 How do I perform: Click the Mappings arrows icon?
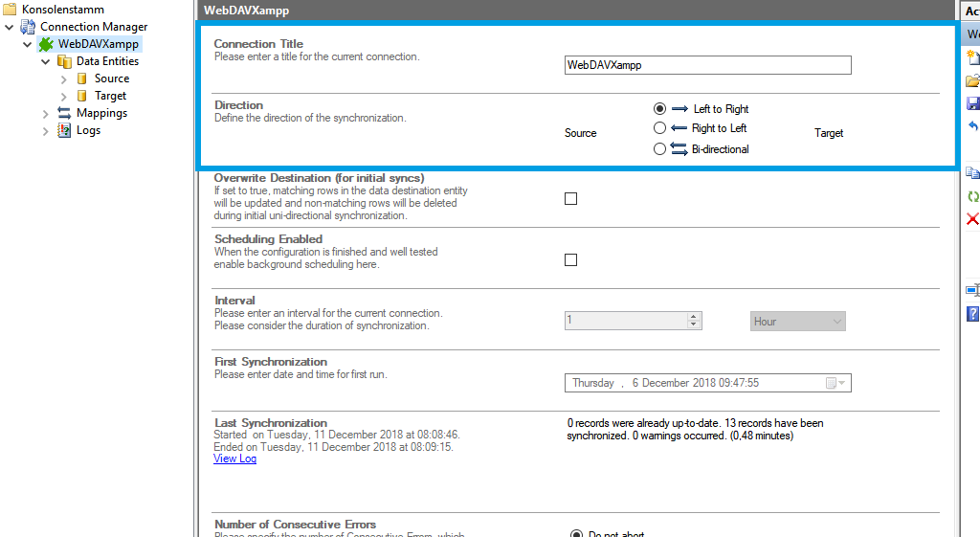pos(64,113)
